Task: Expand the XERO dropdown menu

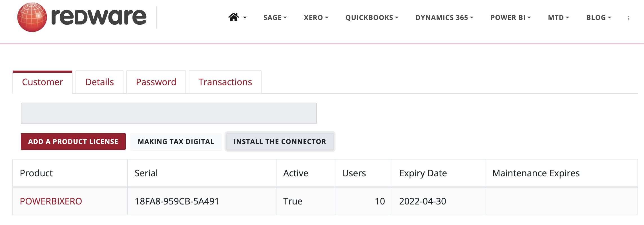Action: tap(316, 17)
